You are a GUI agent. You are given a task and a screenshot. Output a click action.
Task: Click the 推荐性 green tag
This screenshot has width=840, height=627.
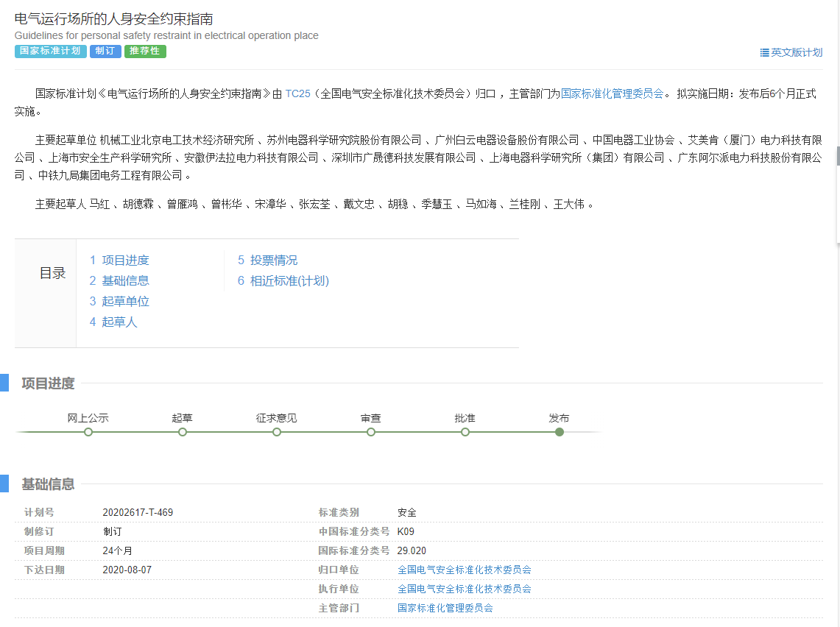pyautogui.click(x=145, y=52)
